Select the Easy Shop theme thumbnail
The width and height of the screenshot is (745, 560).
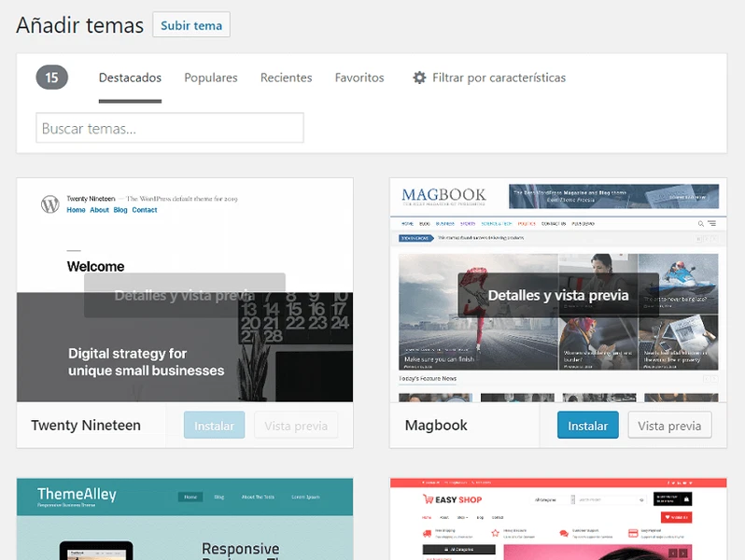pos(558,519)
